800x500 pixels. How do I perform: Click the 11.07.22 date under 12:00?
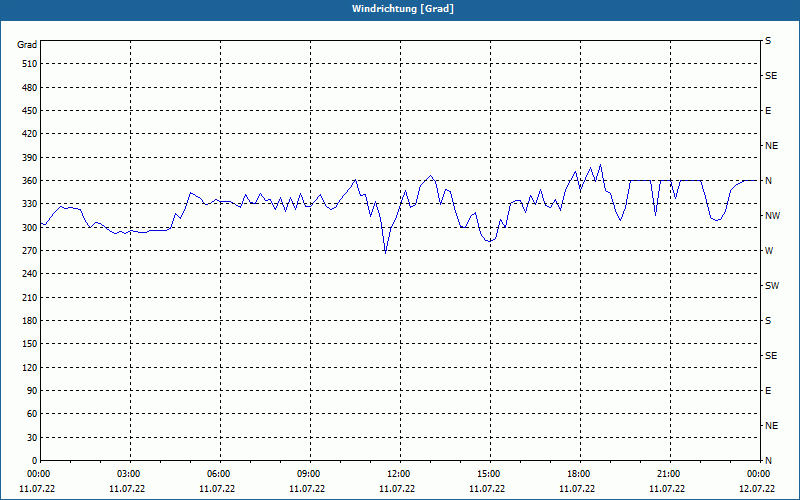(397, 489)
